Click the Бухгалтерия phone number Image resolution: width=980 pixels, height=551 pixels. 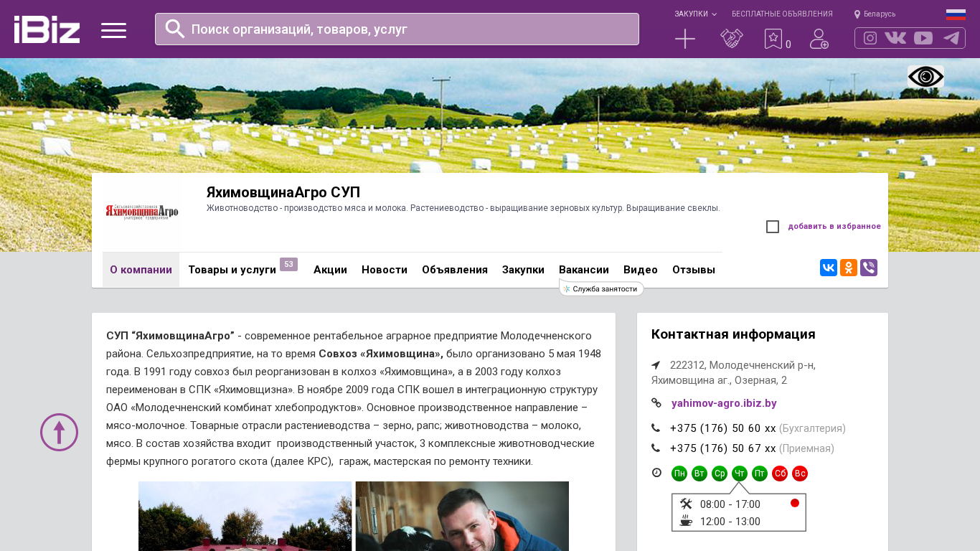(x=723, y=428)
